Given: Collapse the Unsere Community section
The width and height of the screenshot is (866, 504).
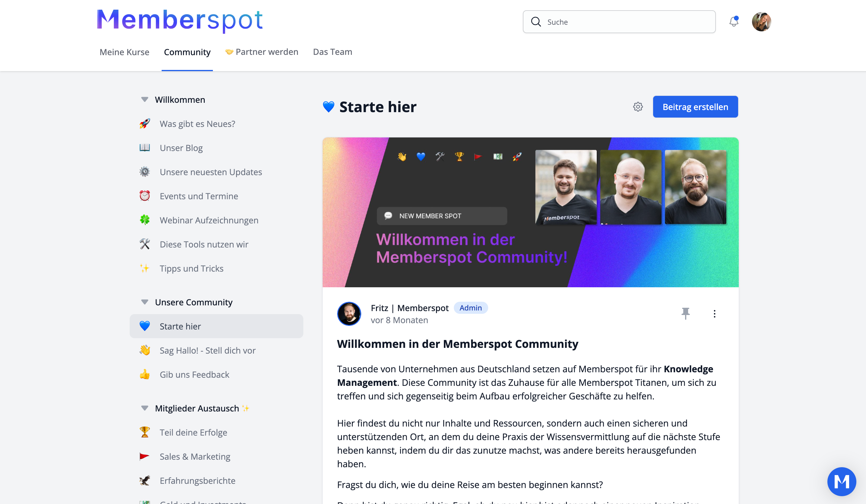Looking at the screenshot, I should pos(145,302).
